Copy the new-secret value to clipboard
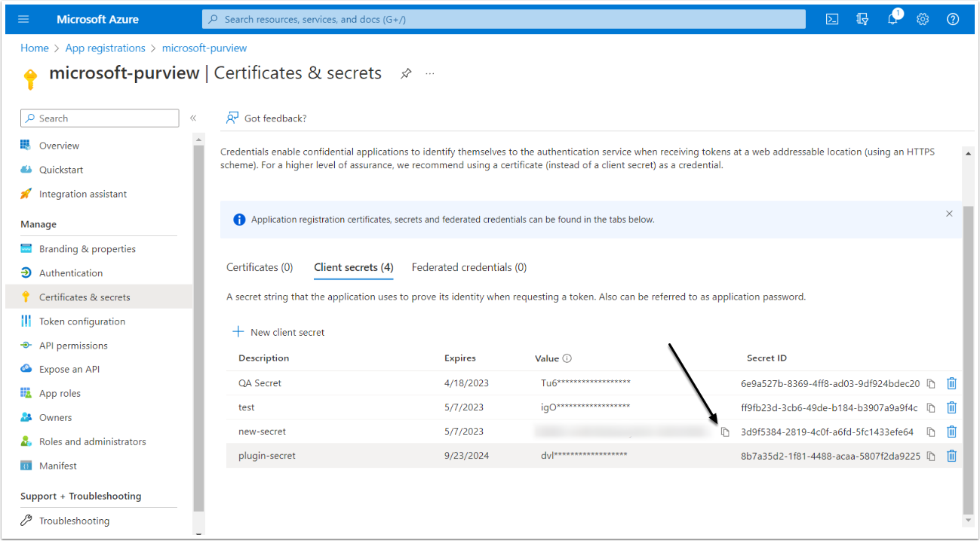The width and height of the screenshot is (980, 541). [725, 432]
